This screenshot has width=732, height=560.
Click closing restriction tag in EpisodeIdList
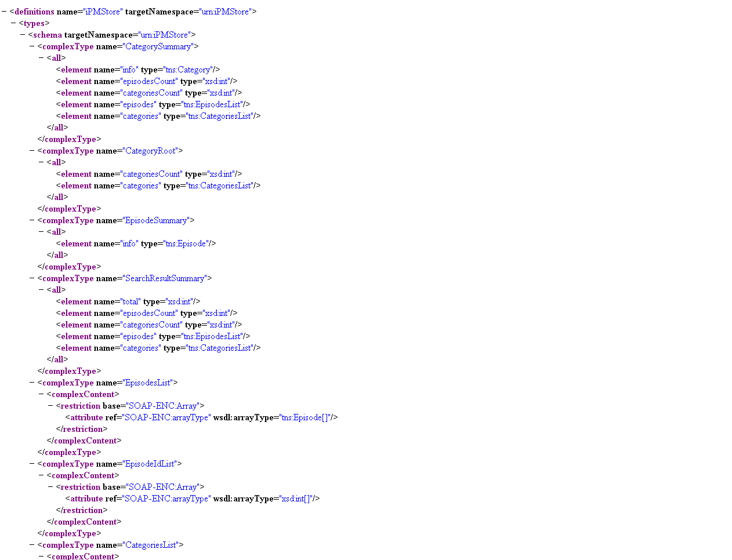click(x=82, y=510)
